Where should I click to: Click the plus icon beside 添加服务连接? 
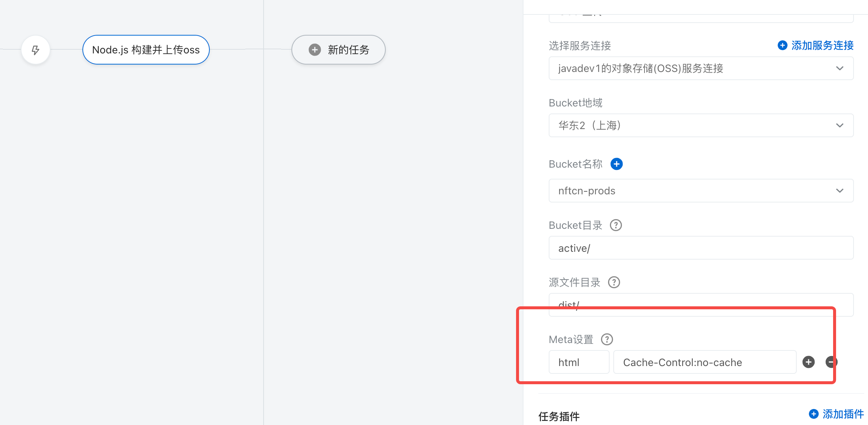coord(782,45)
